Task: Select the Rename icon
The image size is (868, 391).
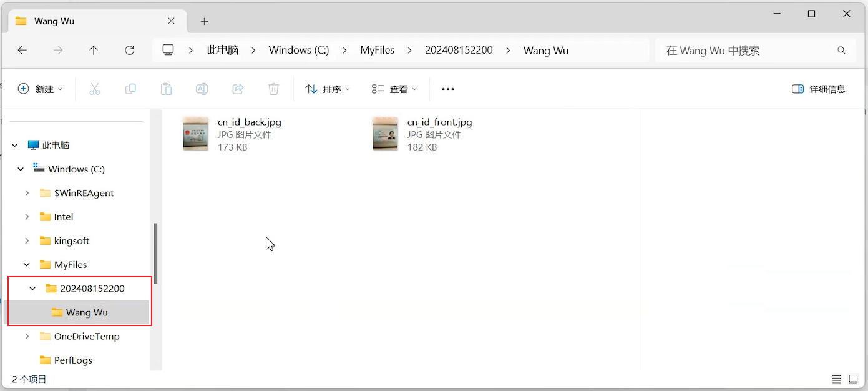Action: point(202,89)
